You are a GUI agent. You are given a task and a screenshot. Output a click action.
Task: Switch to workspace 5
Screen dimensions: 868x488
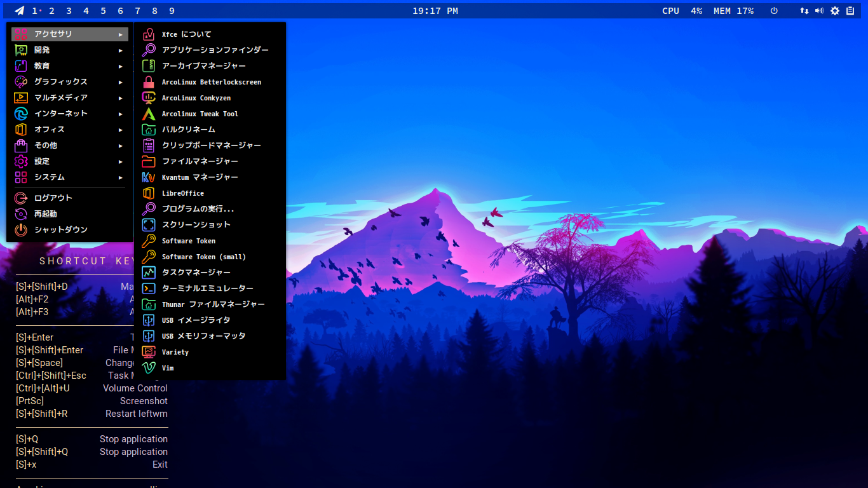click(x=103, y=11)
